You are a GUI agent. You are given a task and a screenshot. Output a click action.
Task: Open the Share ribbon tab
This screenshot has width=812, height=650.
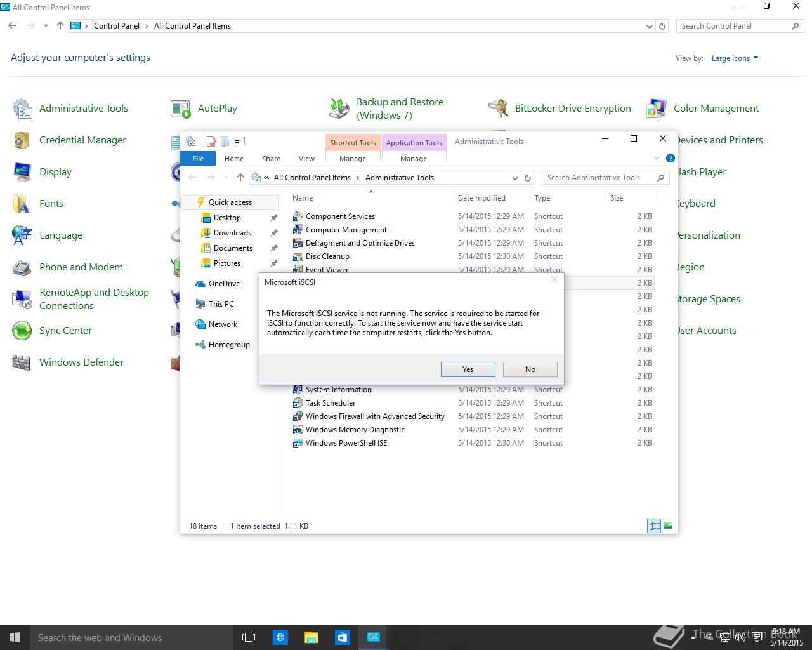click(x=271, y=159)
